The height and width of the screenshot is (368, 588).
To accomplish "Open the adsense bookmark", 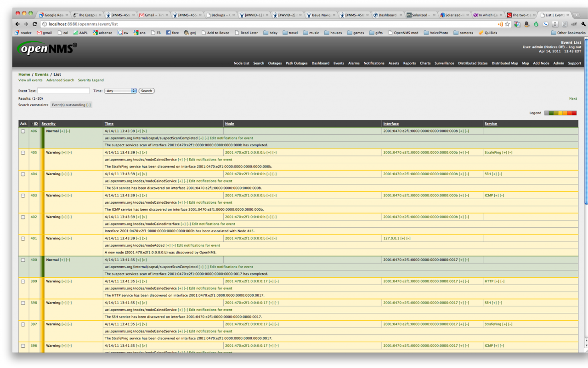I will (x=103, y=33).
